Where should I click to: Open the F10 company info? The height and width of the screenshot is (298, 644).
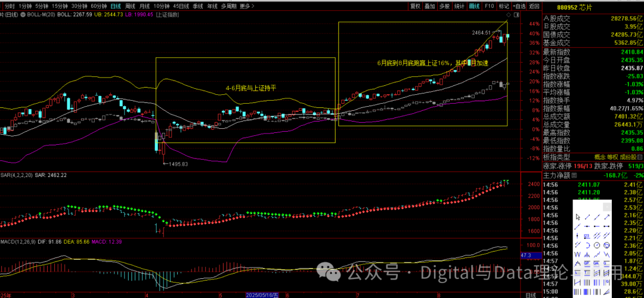[489, 6]
